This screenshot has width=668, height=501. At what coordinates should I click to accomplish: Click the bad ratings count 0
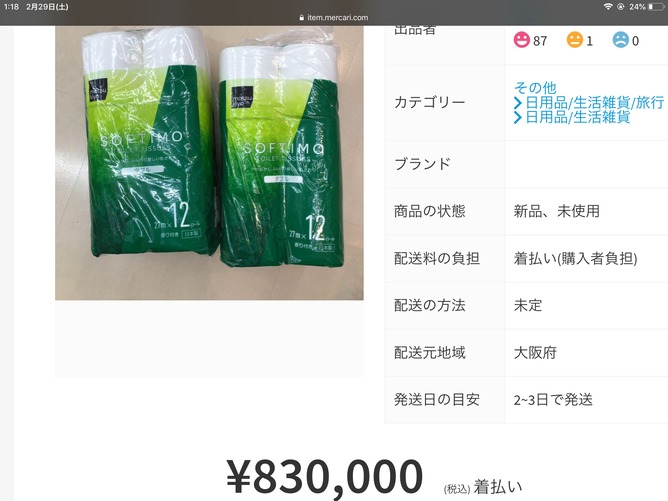(x=635, y=41)
